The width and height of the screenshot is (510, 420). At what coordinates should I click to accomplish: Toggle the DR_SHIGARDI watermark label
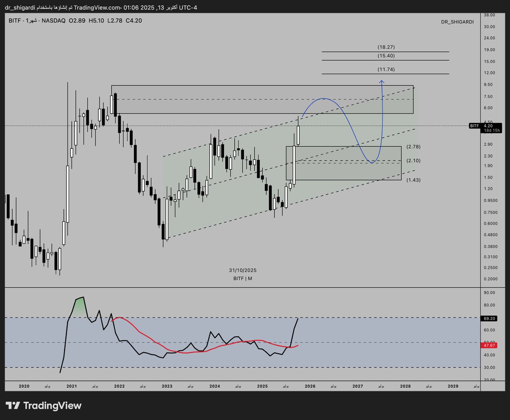(x=456, y=22)
